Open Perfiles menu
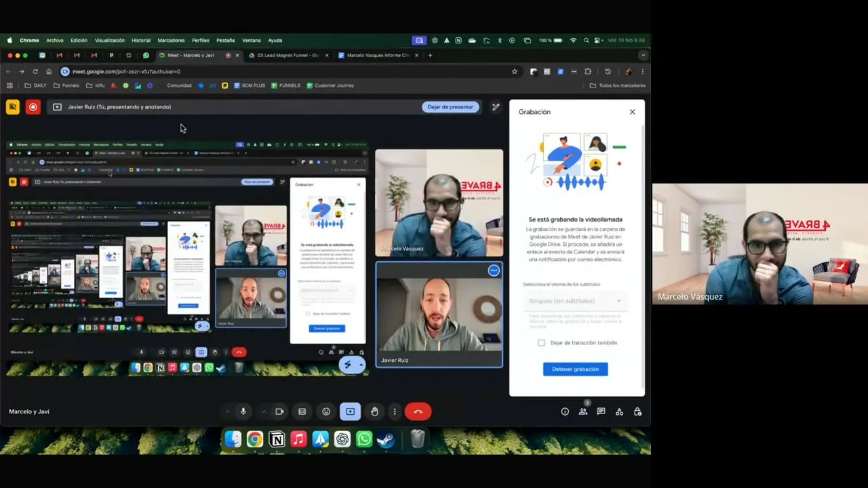 201,40
